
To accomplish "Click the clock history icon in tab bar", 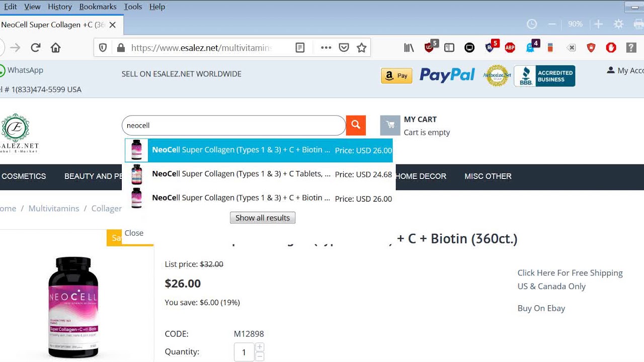I will pos(532,24).
